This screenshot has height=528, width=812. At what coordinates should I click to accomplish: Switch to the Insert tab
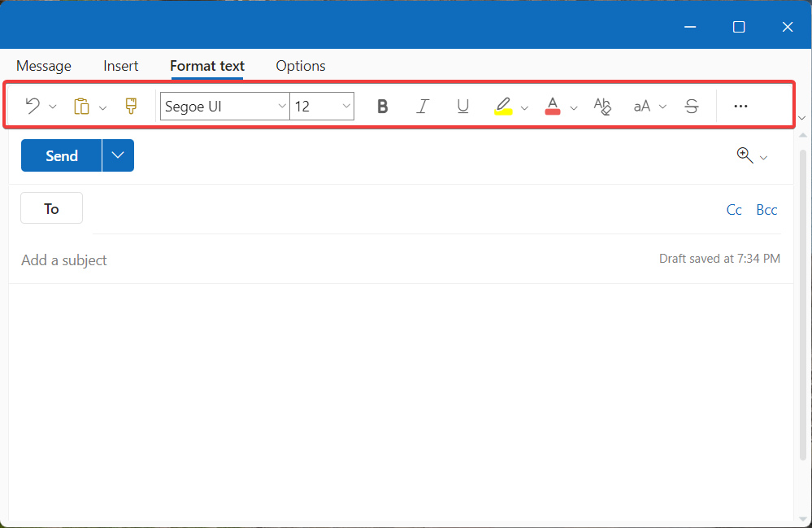[120, 66]
